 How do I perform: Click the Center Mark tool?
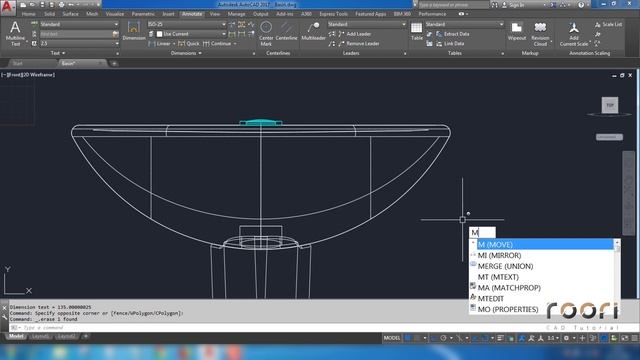(266, 33)
